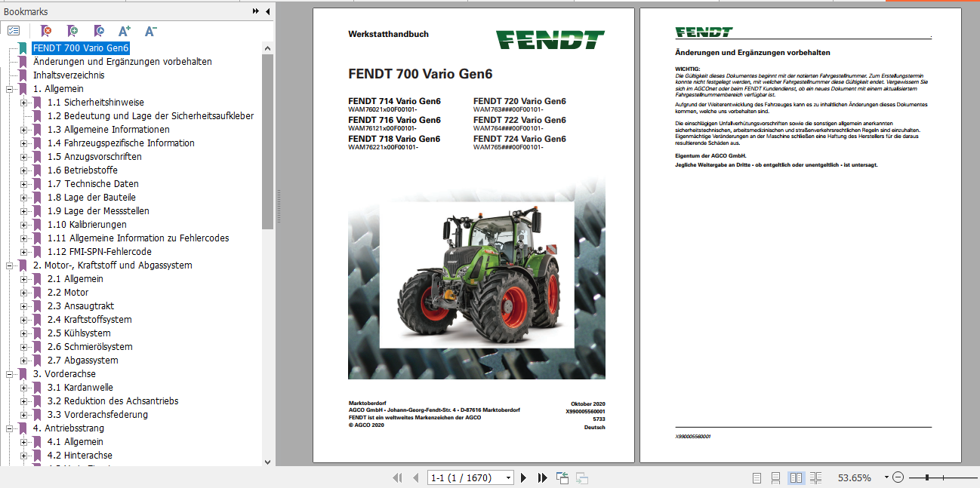Open bookmark 1.4 Fahrzeugspezifische Information

click(121, 143)
